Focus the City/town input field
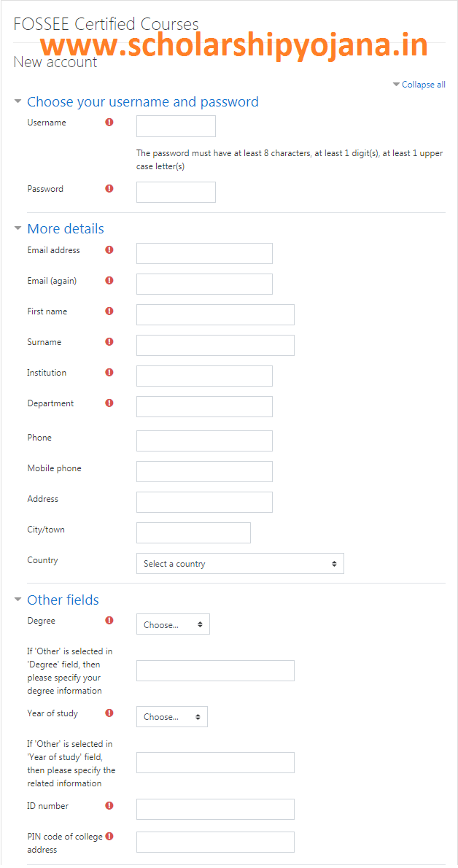The height and width of the screenshot is (868, 458). 193,532
